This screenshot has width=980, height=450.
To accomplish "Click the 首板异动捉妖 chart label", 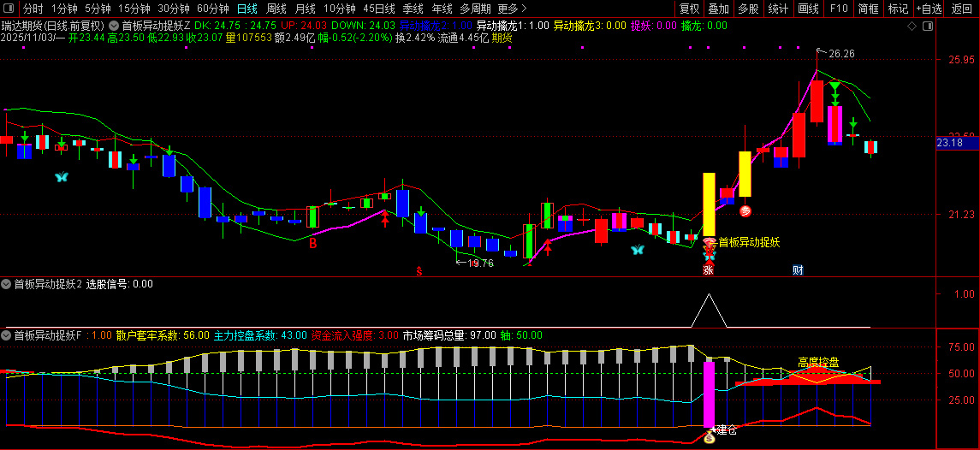I will pos(750,242).
